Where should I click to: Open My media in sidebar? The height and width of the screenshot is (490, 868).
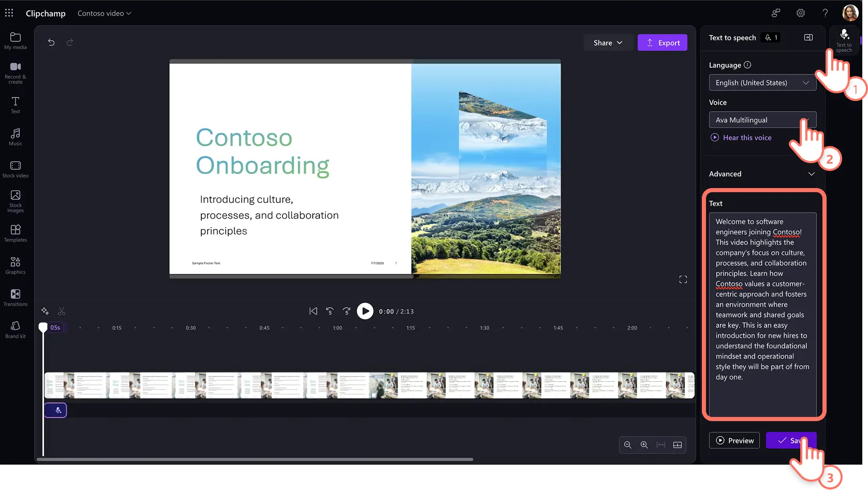[x=16, y=41]
